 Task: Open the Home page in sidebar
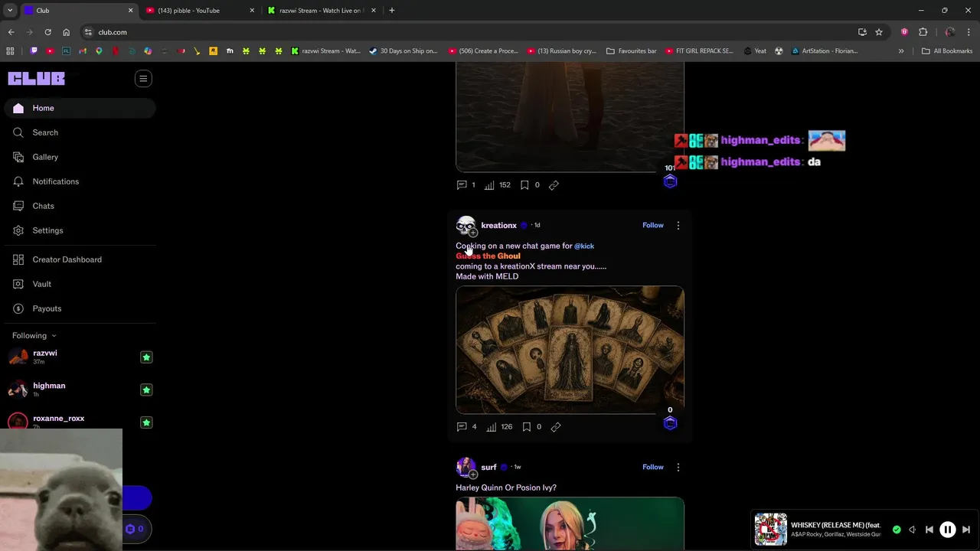[x=80, y=108]
